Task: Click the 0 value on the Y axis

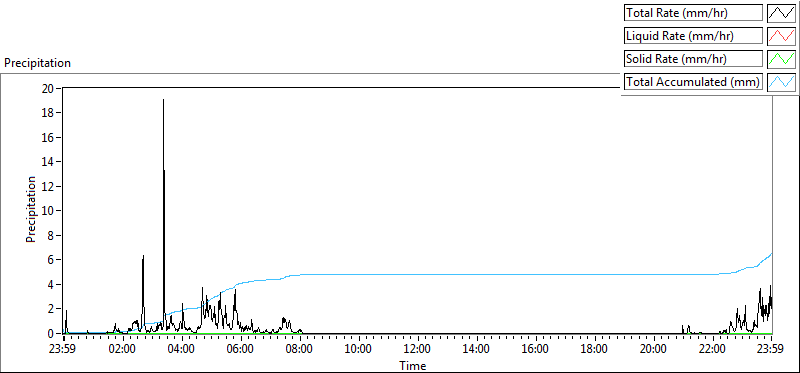Action: [52, 334]
